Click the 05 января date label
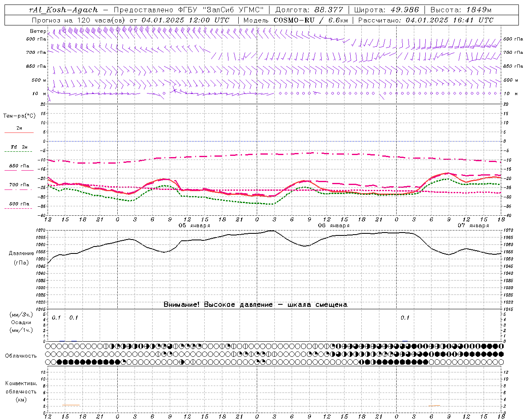The height and width of the screenshot is (420, 525). 194,226
